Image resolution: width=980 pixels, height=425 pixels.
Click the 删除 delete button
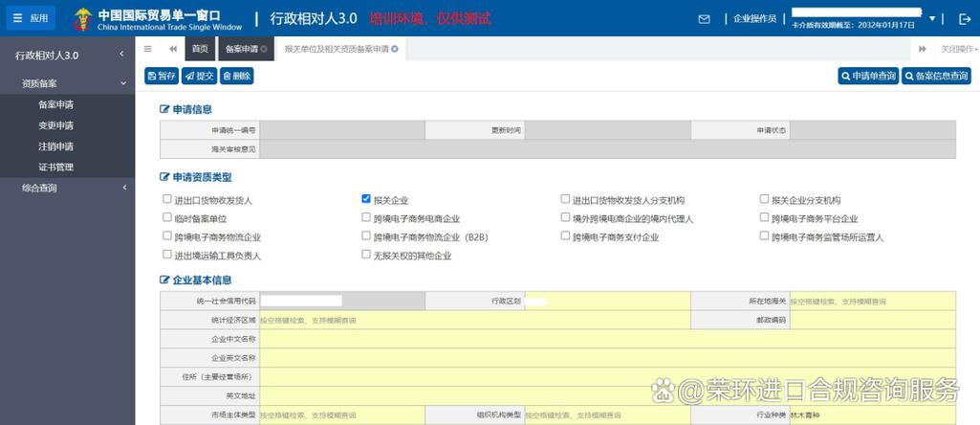(x=237, y=77)
